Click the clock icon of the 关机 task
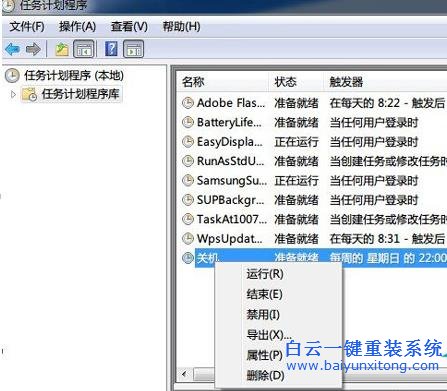Screen dimensions: 447x391 (188, 258)
